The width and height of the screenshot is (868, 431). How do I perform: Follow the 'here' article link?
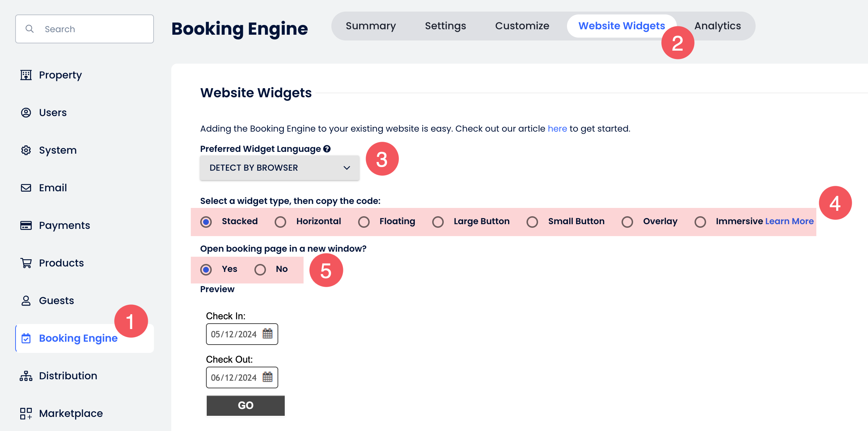557,129
